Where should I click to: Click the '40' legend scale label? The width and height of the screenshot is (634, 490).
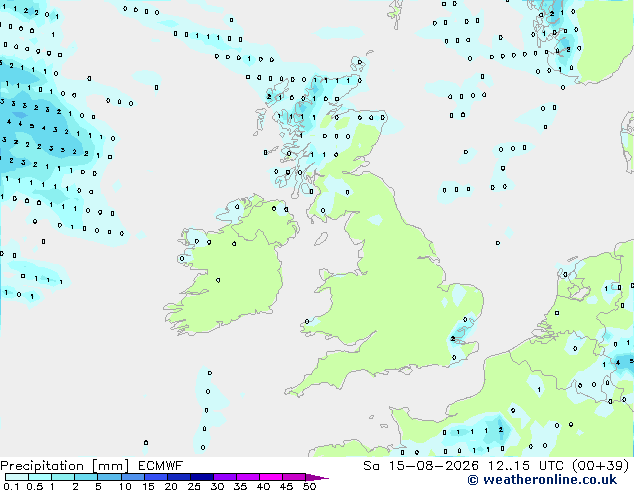(x=263, y=486)
